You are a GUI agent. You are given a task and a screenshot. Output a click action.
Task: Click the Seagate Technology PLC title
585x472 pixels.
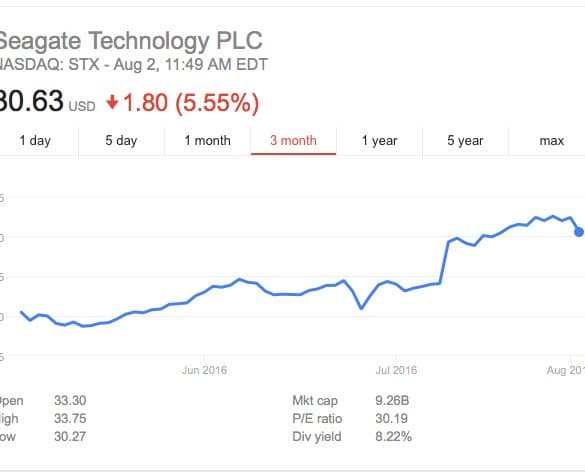[x=129, y=41]
